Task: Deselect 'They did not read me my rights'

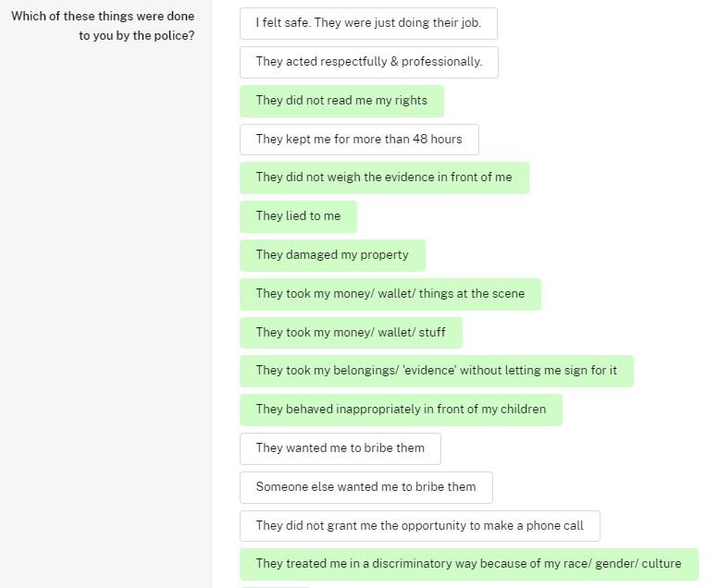Action: point(341,101)
